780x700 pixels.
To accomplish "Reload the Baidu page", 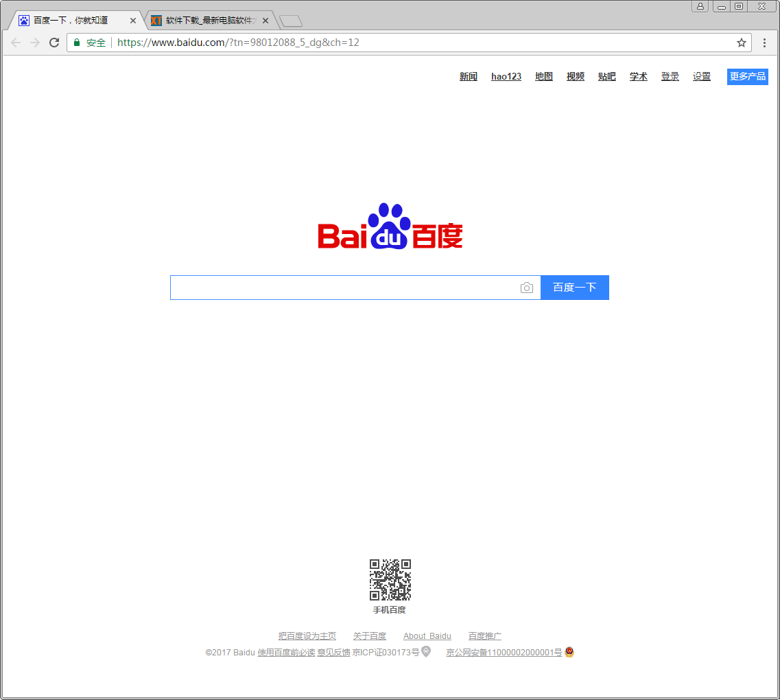I will tap(54, 43).
